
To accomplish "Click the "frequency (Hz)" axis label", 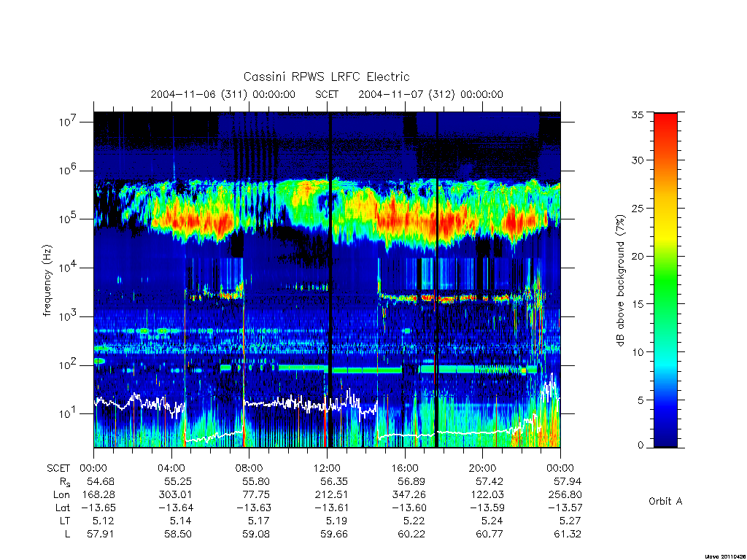I will [x=47, y=281].
